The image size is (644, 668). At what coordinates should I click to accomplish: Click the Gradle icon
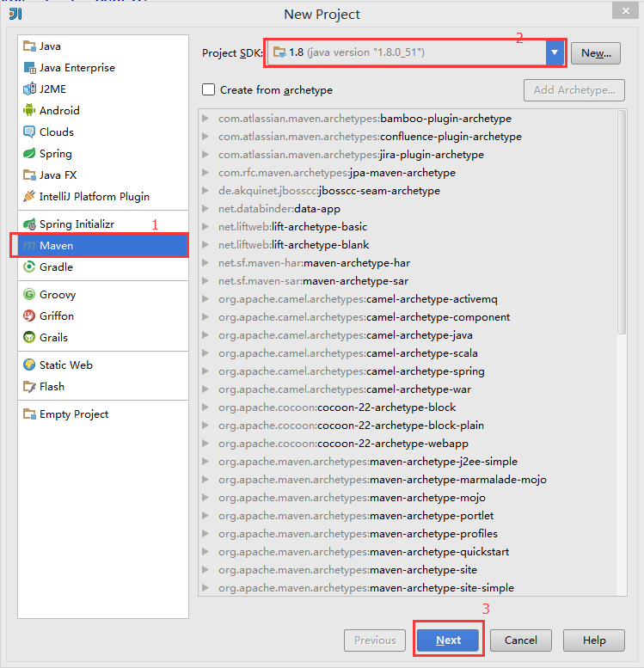[29, 267]
